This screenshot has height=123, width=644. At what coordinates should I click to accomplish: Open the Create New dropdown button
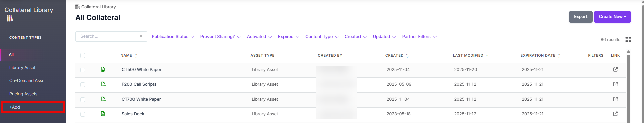tap(612, 17)
